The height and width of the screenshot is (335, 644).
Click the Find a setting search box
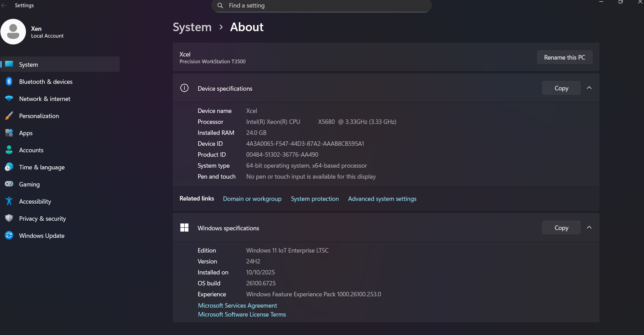pos(321,6)
